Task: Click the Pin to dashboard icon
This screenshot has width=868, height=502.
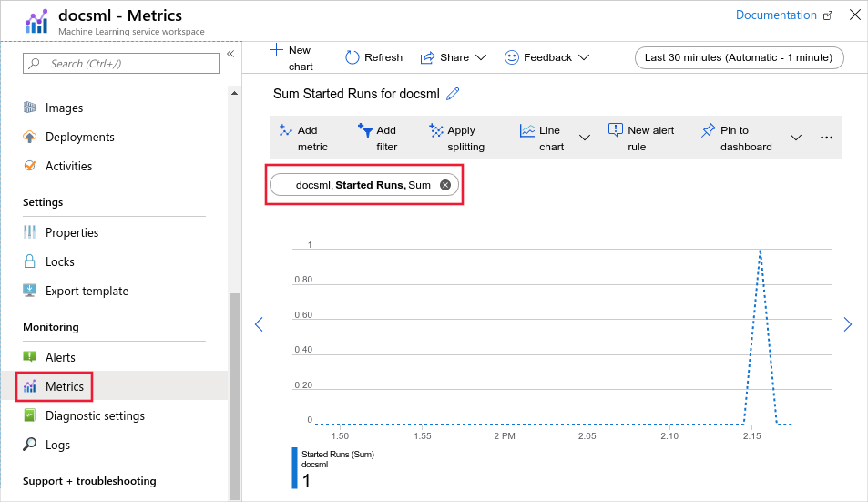Action: coord(709,130)
